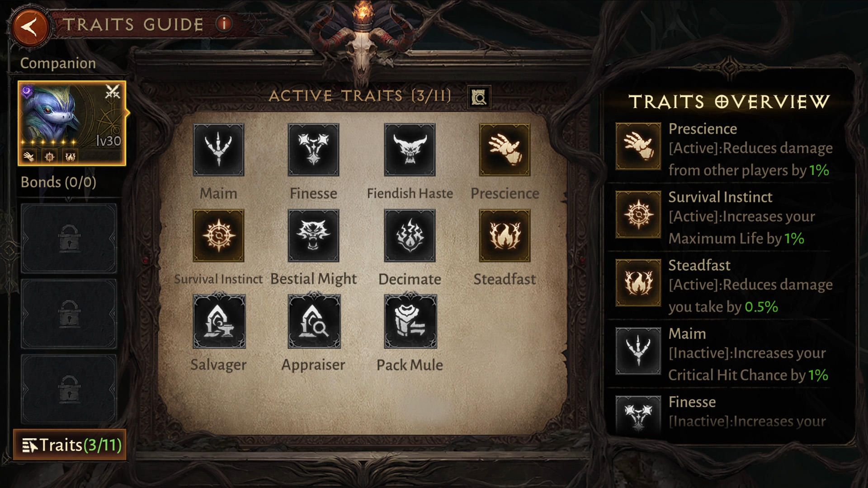Select the Decimate trait icon
Image resolution: width=868 pixels, height=488 pixels.
coord(410,235)
